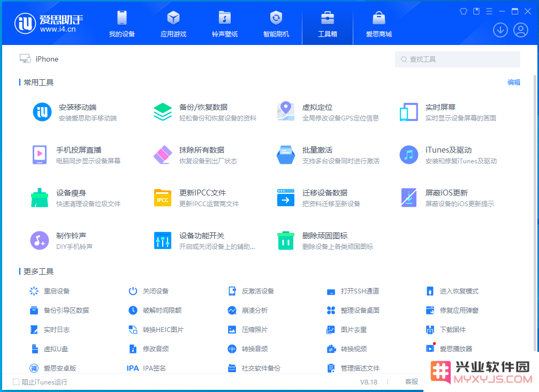Switch to the 铃声壁纸 tab
Screen dimensions: 539x392
pyautogui.click(x=225, y=24)
